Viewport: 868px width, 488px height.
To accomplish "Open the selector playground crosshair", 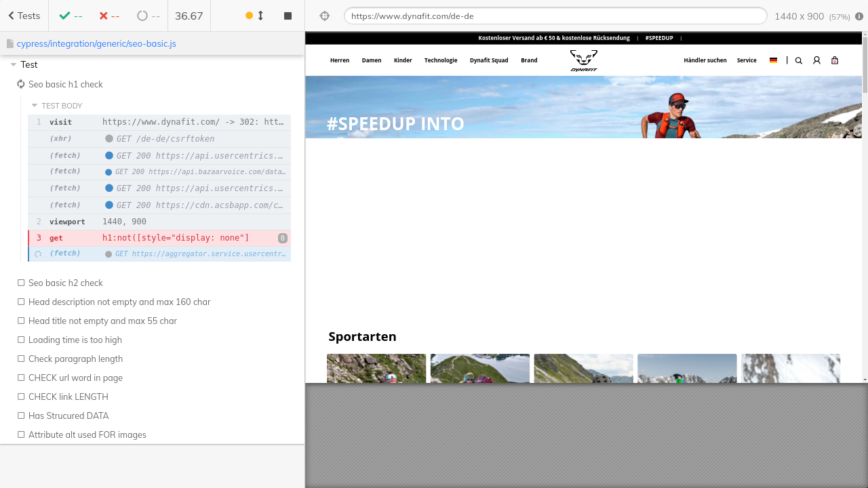I will coord(324,16).
